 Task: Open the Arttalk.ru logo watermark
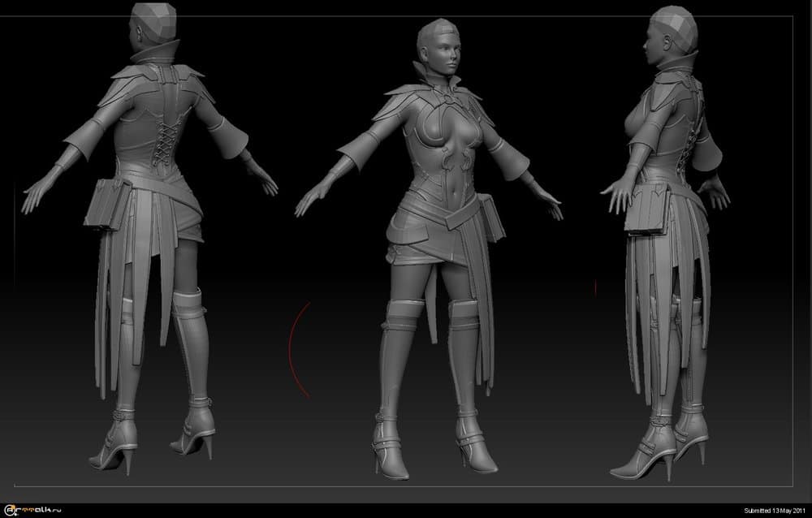click(x=34, y=509)
